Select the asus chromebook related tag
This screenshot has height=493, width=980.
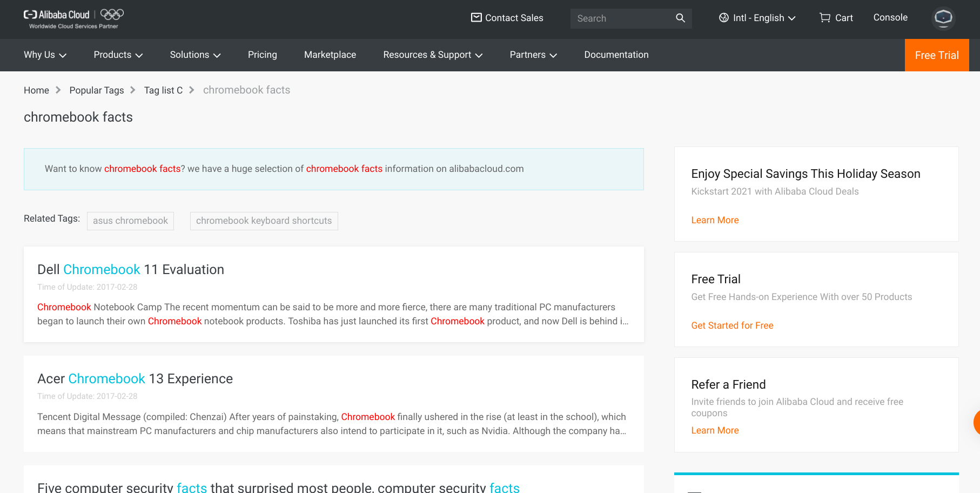pos(130,221)
